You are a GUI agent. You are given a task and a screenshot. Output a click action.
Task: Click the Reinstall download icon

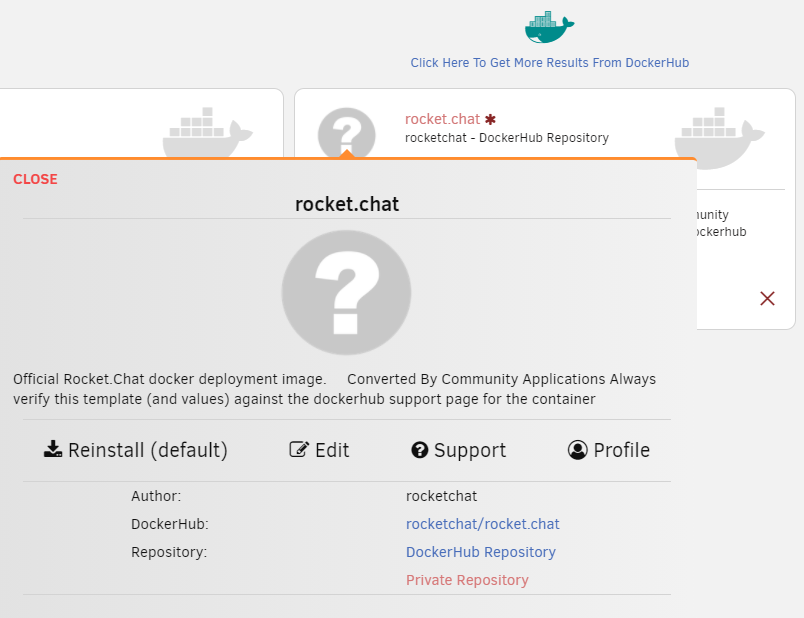tap(53, 449)
